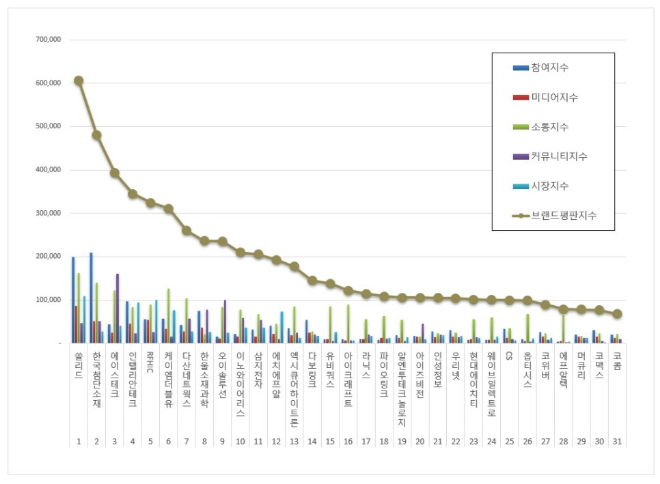Click the 700,000 value on the vertical axis

pos(47,40)
